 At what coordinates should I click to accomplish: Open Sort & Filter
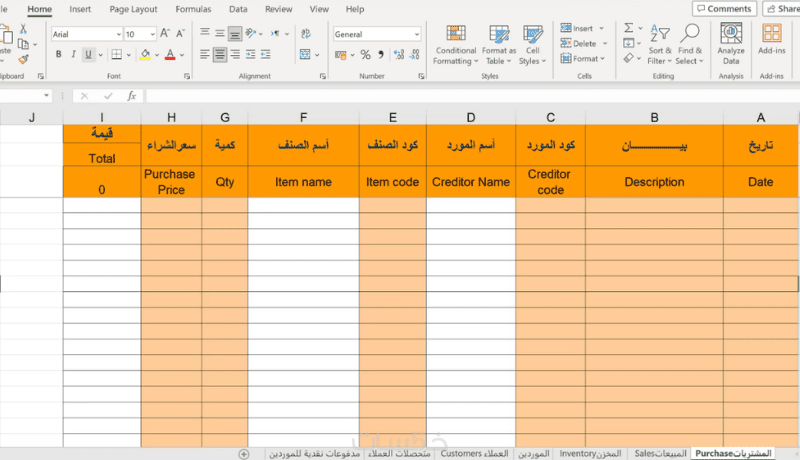pos(660,45)
